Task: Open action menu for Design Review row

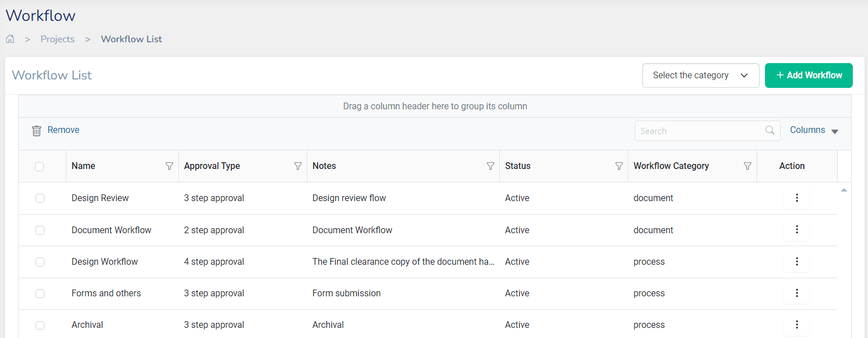Action: pyautogui.click(x=797, y=198)
